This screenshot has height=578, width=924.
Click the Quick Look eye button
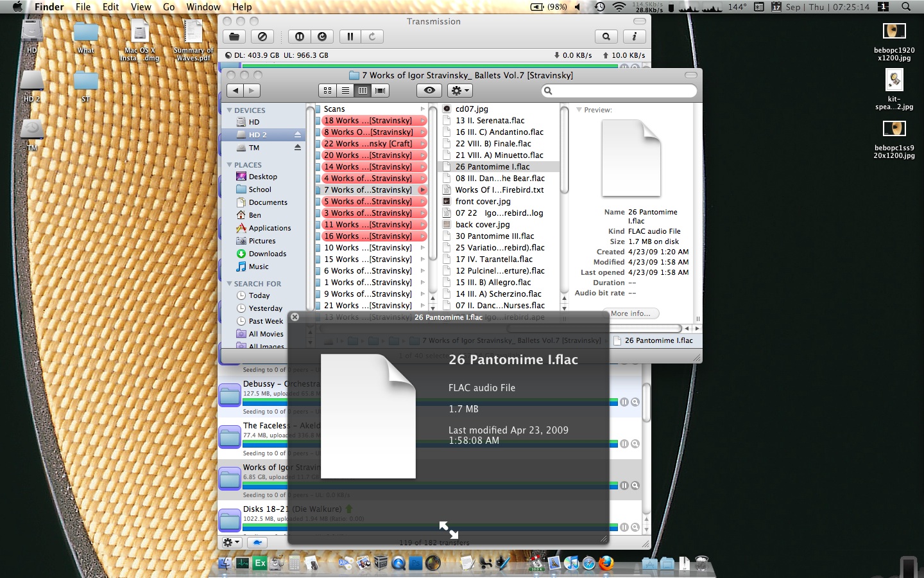coord(429,91)
